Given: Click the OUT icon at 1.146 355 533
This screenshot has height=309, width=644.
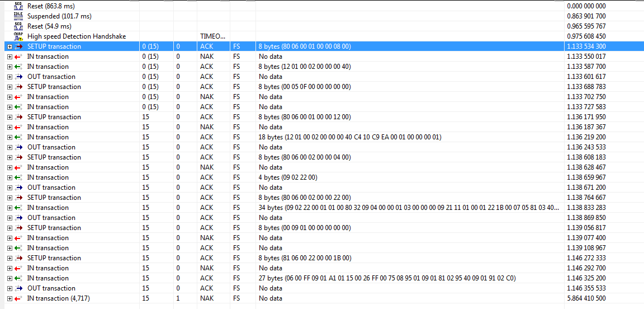Looking at the screenshot, I should [19, 288].
